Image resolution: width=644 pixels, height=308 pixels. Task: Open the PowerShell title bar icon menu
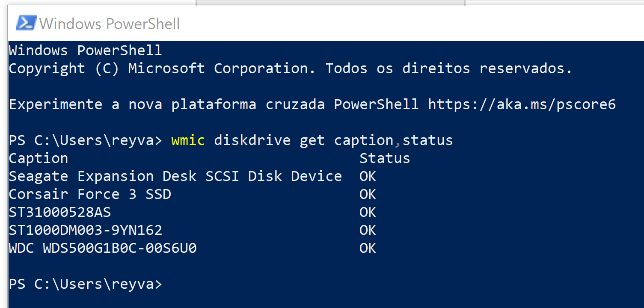click(x=26, y=23)
